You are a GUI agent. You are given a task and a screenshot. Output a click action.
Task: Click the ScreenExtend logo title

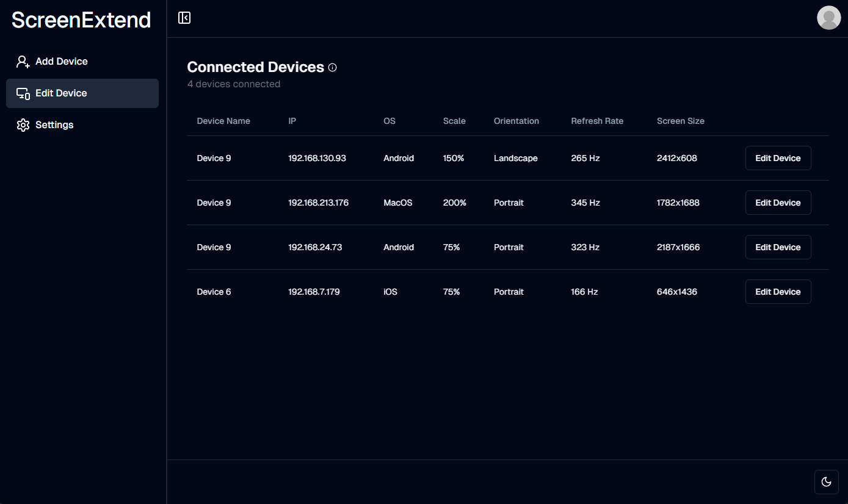point(81,20)
